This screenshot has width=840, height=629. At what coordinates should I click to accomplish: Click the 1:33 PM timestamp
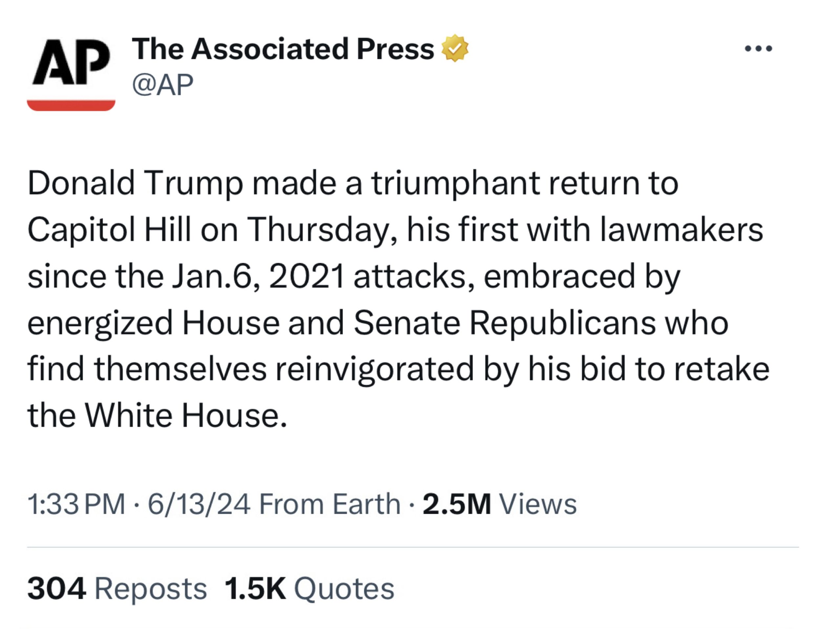pos(76,504)
